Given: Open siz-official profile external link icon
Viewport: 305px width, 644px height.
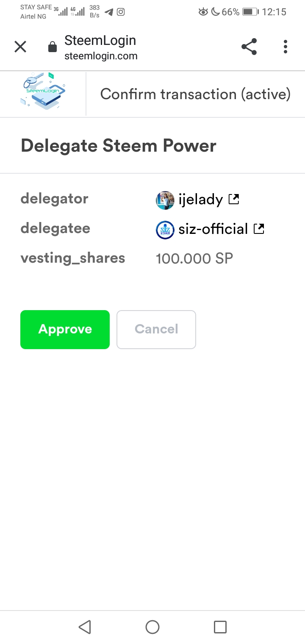Looking at the screenshot, I should click(x=259, y=229).
